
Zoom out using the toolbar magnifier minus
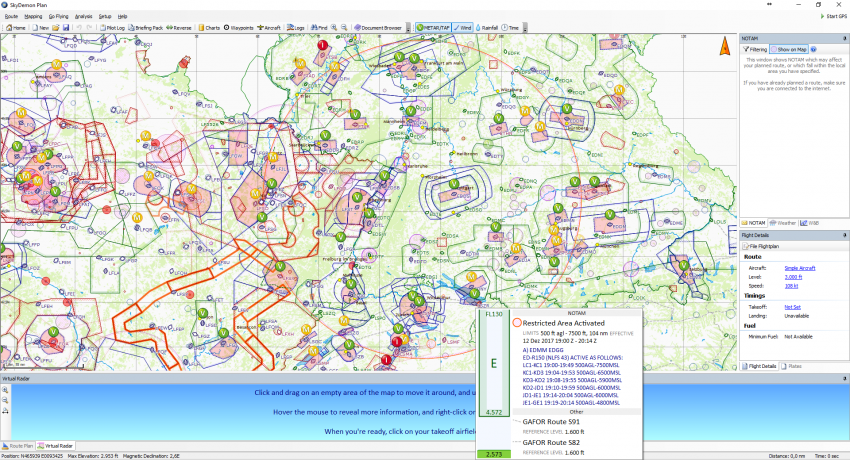(x=344, y=28)
